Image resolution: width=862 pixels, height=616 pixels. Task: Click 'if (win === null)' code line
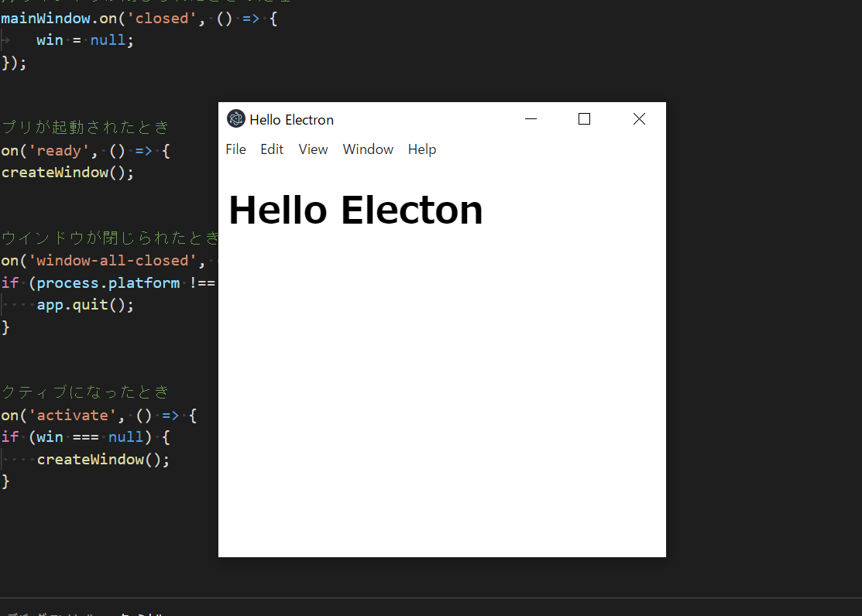click(x=85, y=437)
